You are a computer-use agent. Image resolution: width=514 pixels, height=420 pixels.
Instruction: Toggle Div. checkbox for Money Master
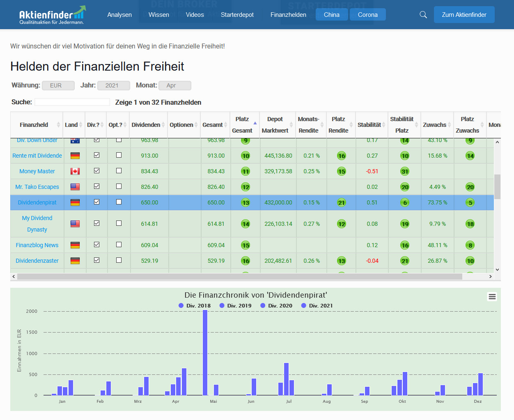[x=96, y=171]
